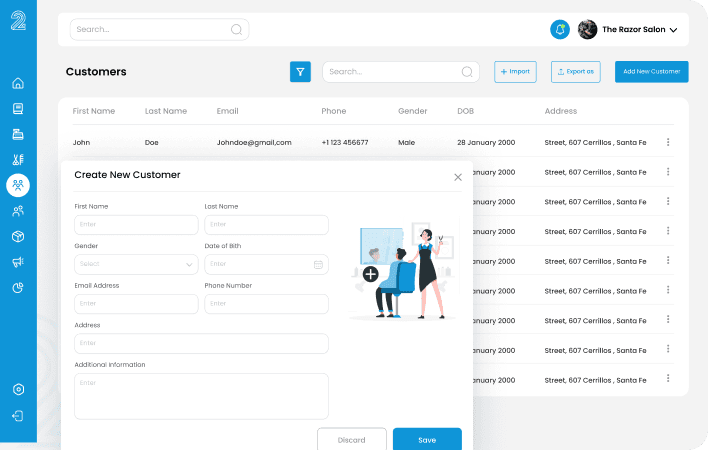
Task: Click the DOB column header
Action: click(466, 111)
